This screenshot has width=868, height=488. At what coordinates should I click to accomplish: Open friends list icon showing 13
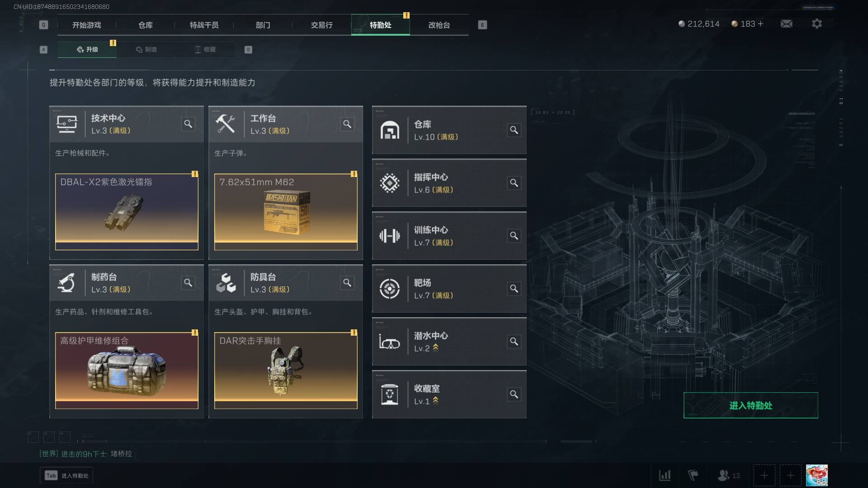(729, 475)
